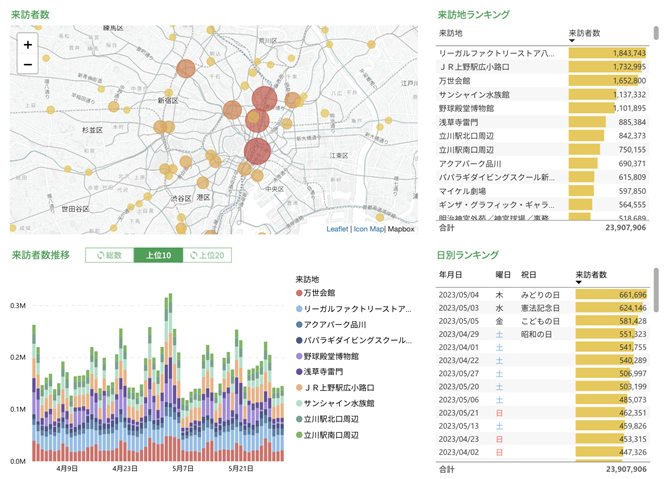Toggle 立川駅南口周辺 legend entry
Viewport: 665px width, 479px height.
pos(327,435)
